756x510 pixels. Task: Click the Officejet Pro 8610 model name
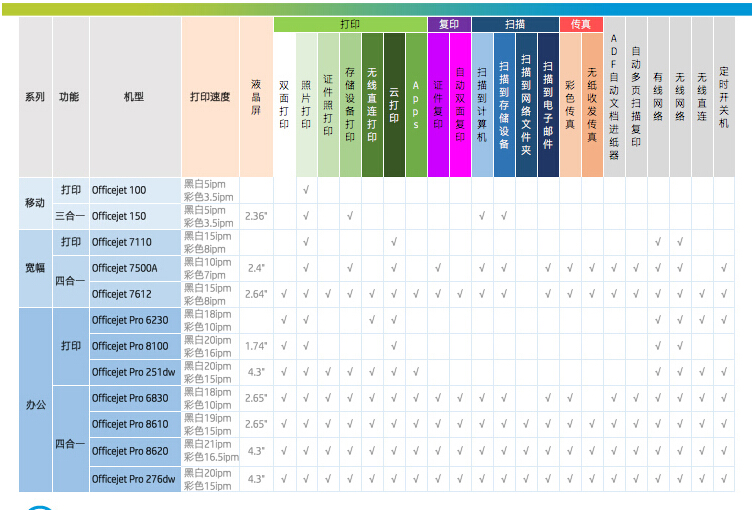[x=130, y=425]
